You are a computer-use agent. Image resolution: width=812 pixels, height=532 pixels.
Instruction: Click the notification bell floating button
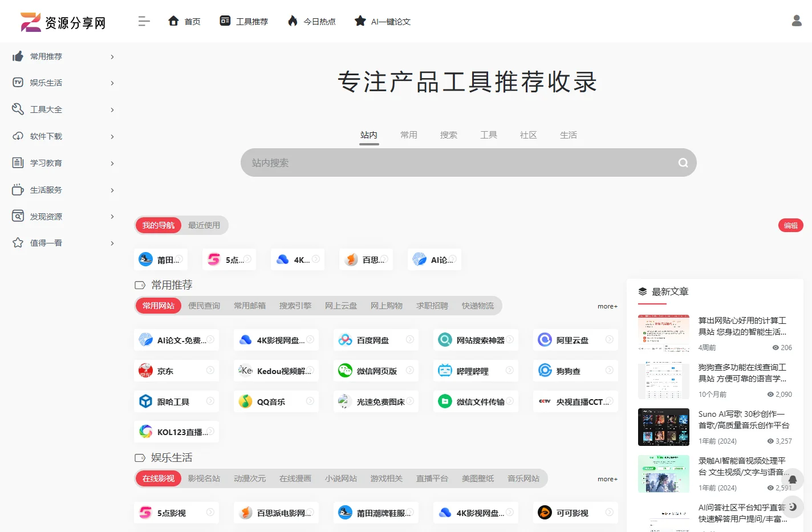(793, 480)
